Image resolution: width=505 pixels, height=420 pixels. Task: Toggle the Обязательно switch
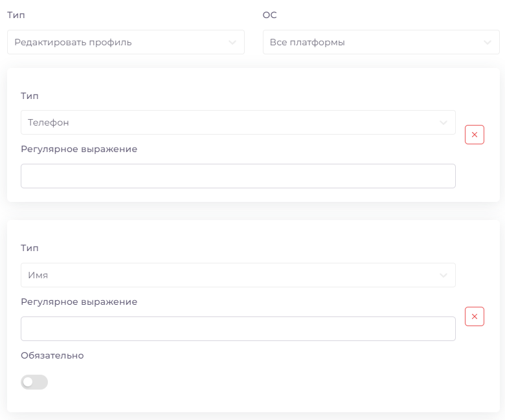pyautogui.click(x=34, y=382)
